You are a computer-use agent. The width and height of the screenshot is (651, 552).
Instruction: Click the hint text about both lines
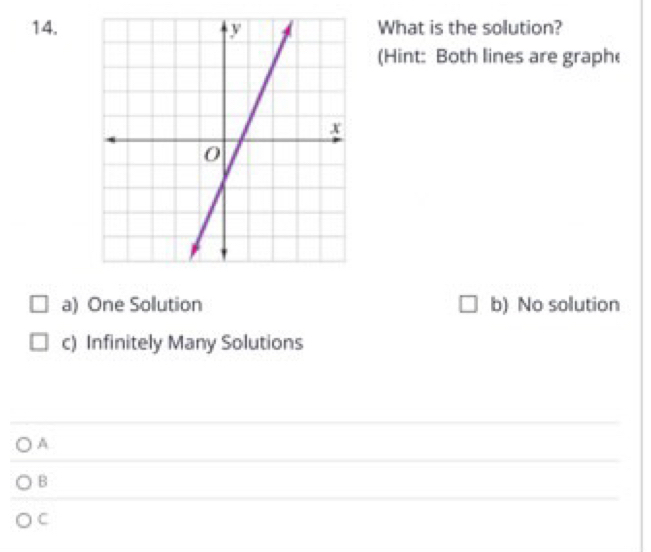tap(498, 56)
